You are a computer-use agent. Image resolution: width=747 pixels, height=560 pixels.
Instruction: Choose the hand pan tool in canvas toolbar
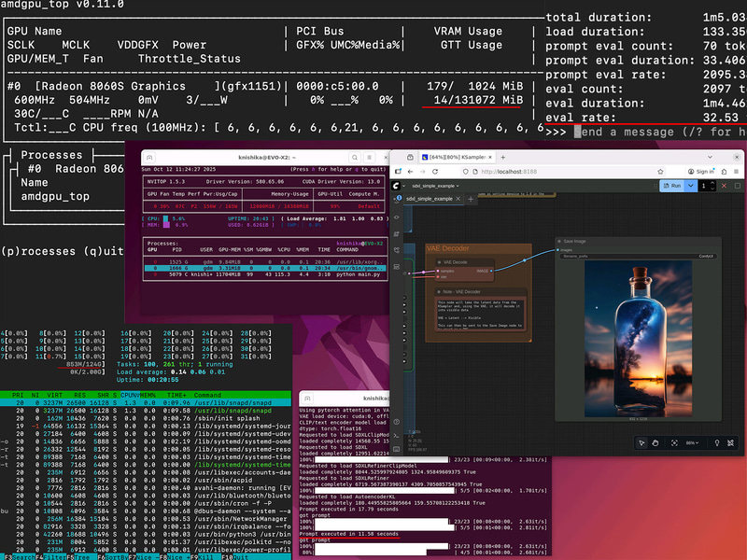655,442
